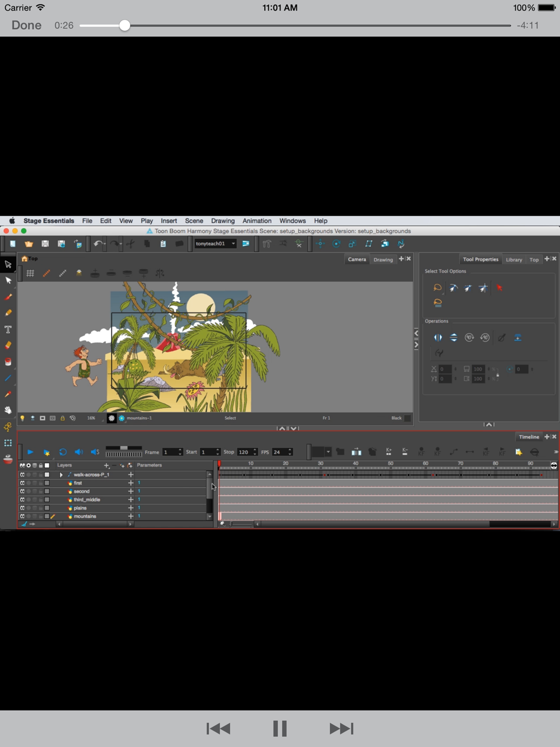Toggle the Sound speaker button in timeline
Viewport: 560px width, 747px height.
click(79, 452)
